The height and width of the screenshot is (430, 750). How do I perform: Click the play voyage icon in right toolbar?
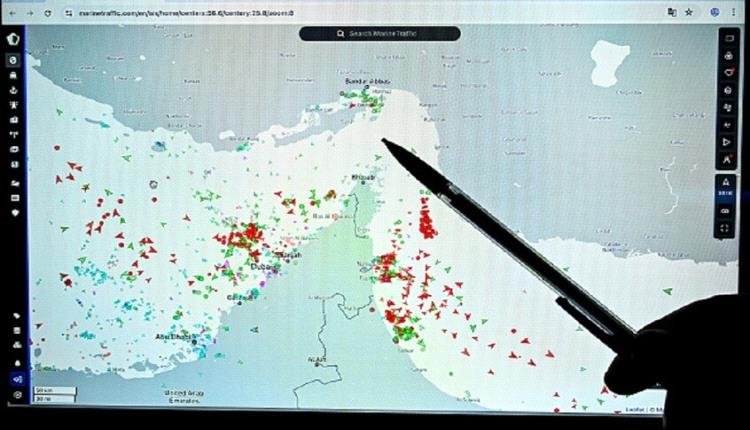coord(726,142)
